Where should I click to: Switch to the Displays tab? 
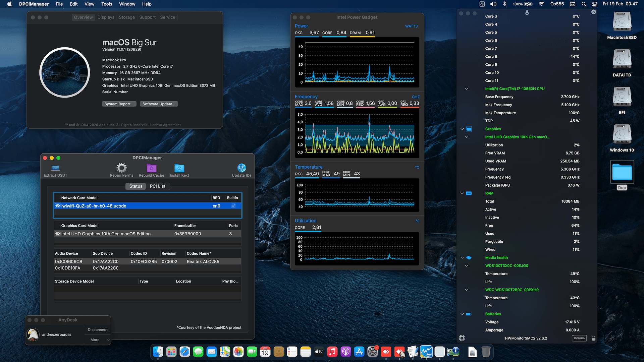click(x=106, y=17)
